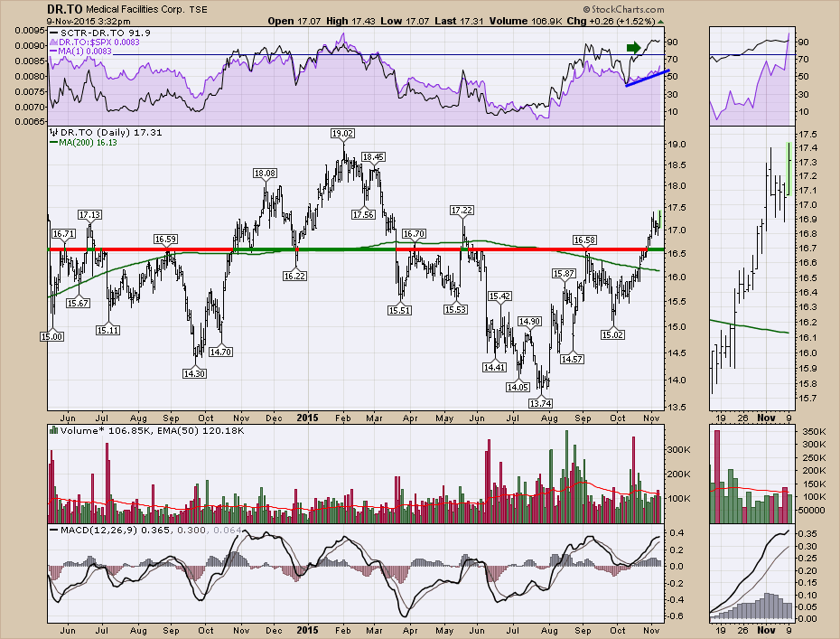
Task: Select the DR.TO ticker symbol in title
Action: [x=64, y=9]
